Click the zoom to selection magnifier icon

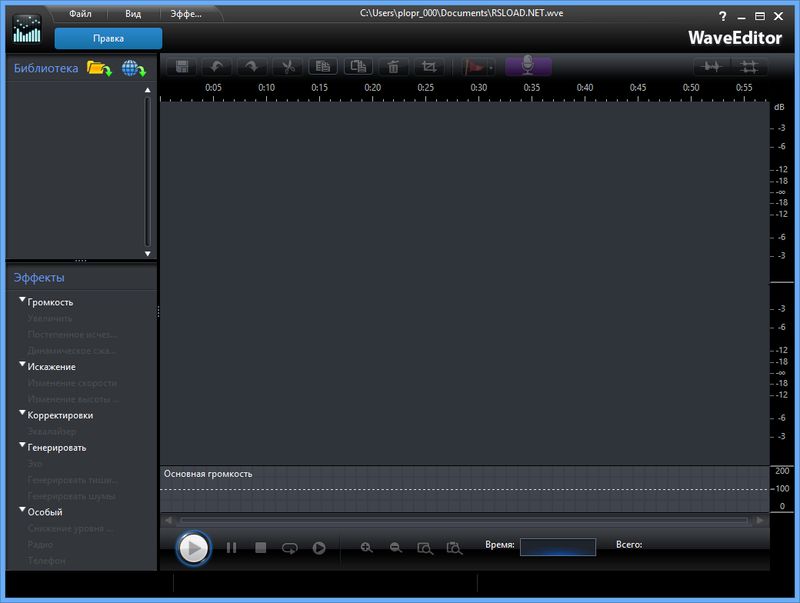coord(425,548)
